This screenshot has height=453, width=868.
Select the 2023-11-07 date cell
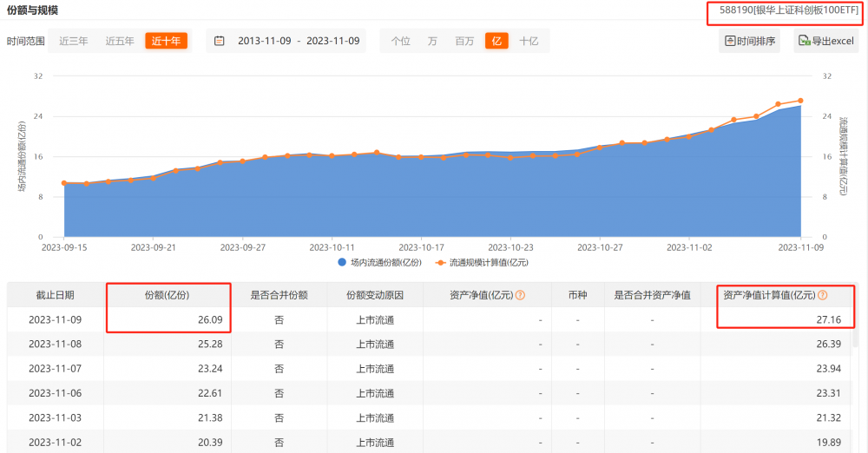tap(56, 368)
